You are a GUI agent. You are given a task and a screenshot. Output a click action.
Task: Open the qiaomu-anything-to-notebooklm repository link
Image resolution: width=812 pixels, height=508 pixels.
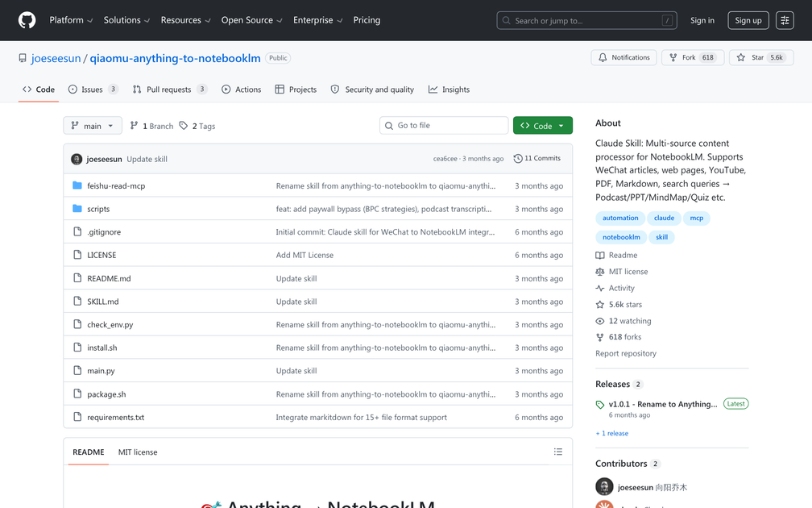[175, 58]
